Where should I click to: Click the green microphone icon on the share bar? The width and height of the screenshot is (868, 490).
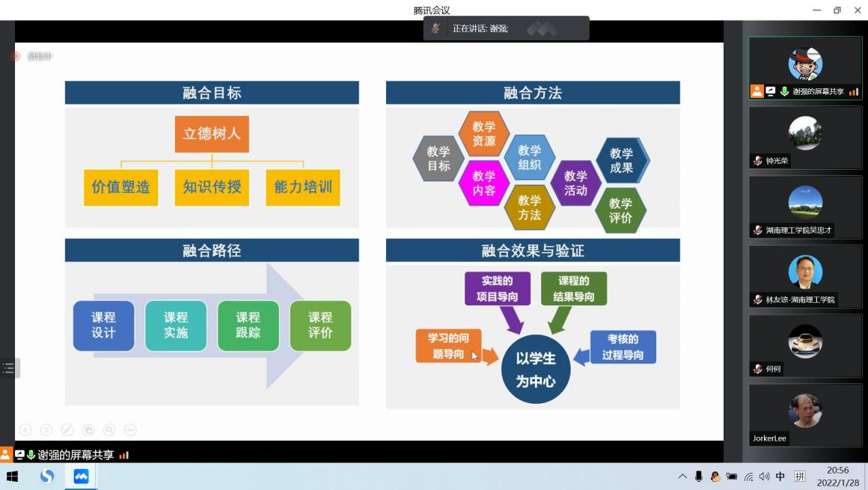pos(31,454)
